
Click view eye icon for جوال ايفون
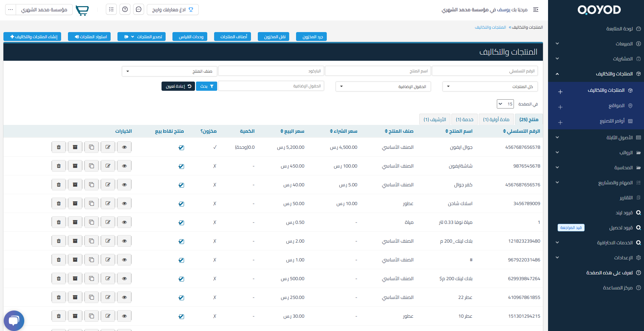click(x=124, y=147)
